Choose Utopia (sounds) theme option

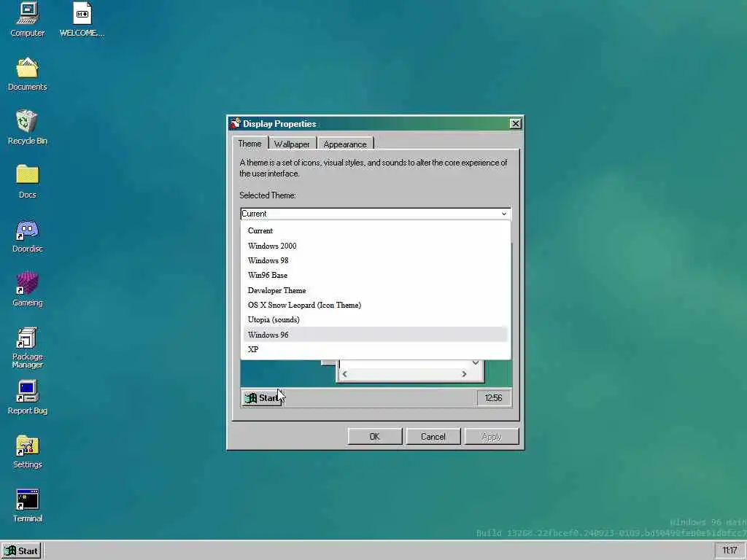(376, 319)
